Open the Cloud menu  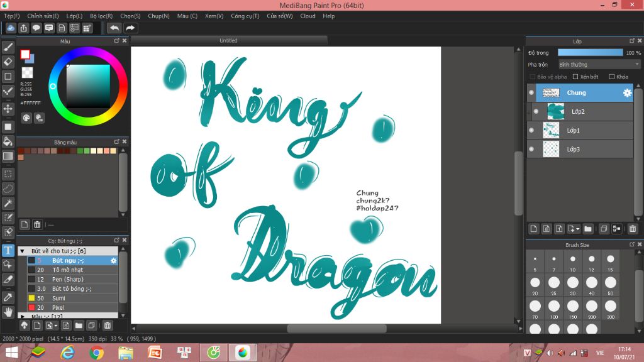click(308, 16)
